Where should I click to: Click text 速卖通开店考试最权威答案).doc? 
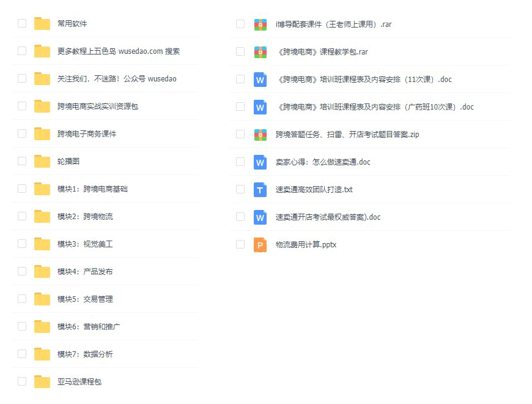[328, 217]
